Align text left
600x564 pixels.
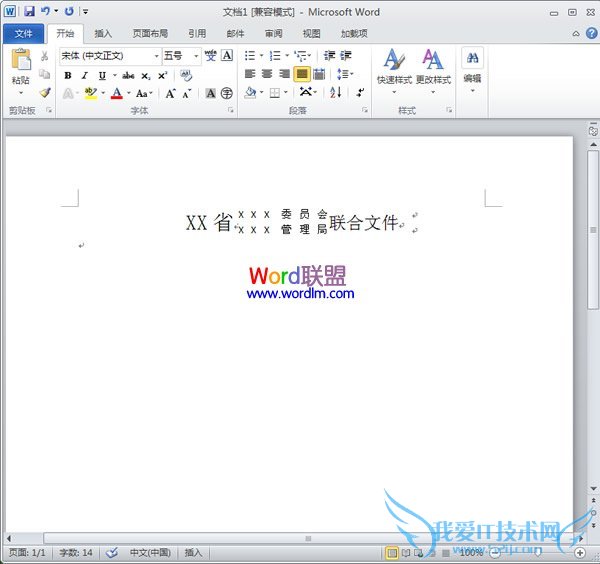click(250, 73)
